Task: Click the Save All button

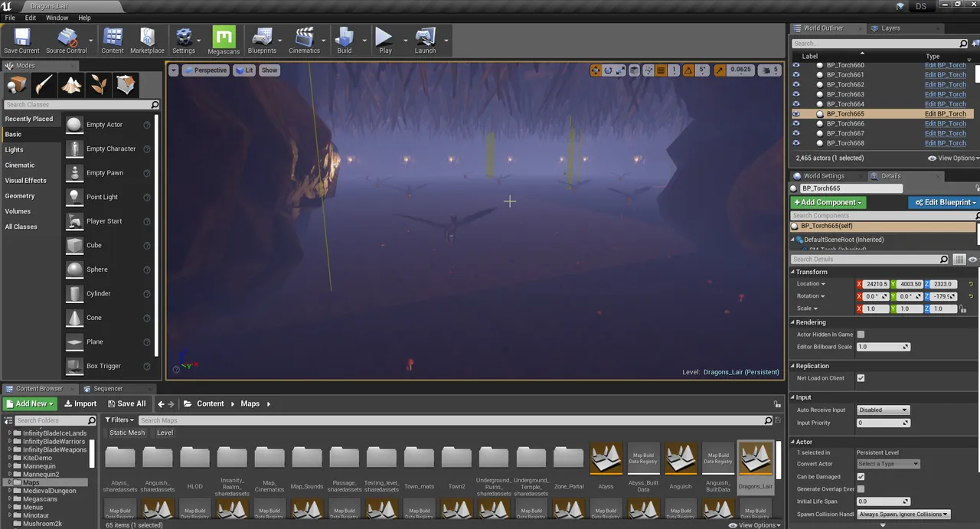Action: tap(126, 404)
